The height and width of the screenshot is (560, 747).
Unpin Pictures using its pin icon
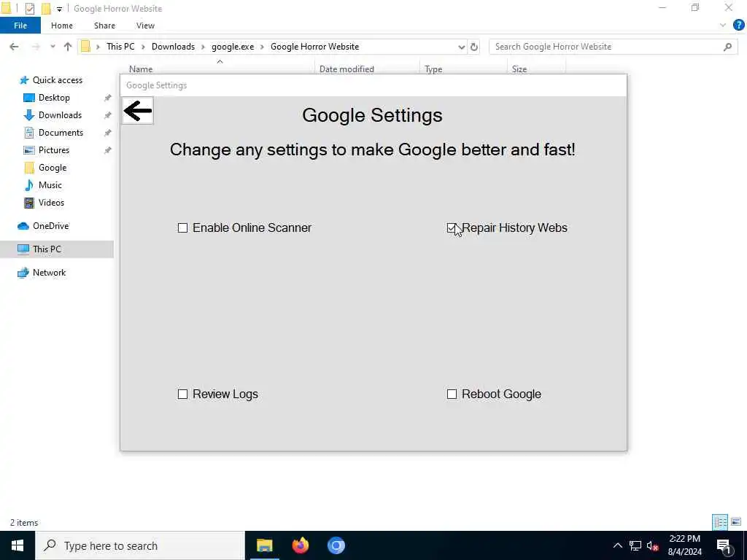point(108,150)
